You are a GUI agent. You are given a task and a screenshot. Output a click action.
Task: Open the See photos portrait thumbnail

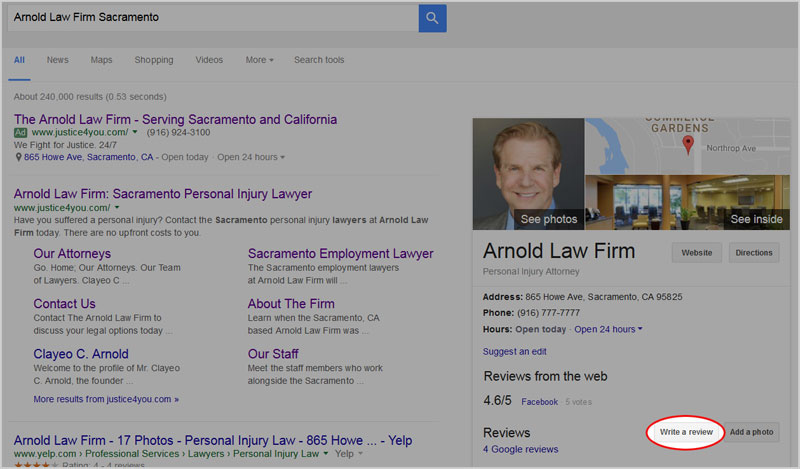[528, 175]
